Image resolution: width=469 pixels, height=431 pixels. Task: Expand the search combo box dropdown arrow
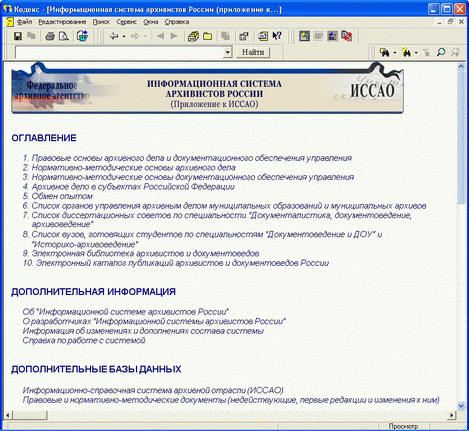[228, 52]
